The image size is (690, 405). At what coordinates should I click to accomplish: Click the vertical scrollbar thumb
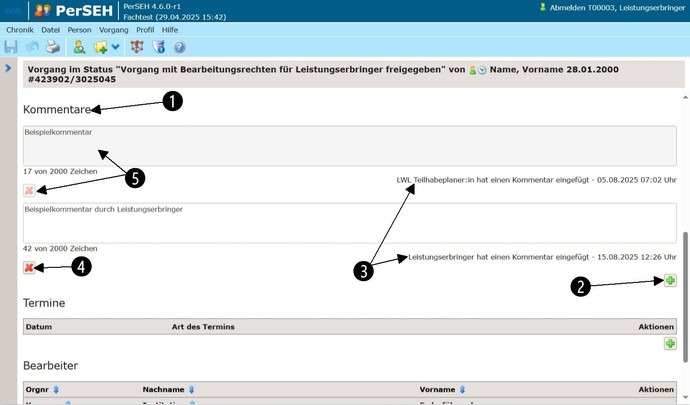(x=685, y=297)
